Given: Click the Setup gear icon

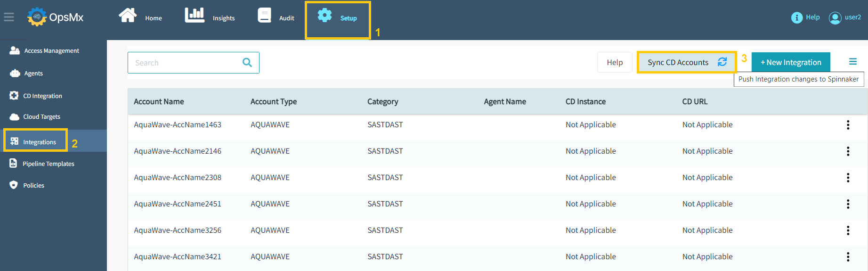Looking at the screenshot, I should (324, 16).
